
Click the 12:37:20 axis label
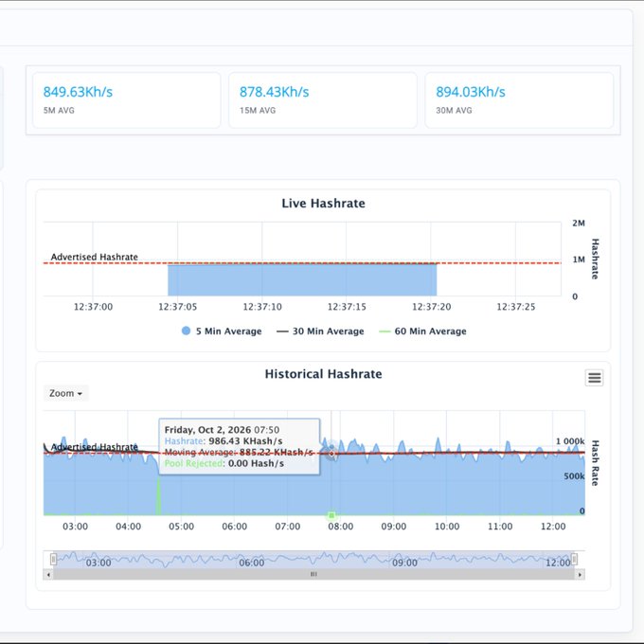click(x=431, y=307)
